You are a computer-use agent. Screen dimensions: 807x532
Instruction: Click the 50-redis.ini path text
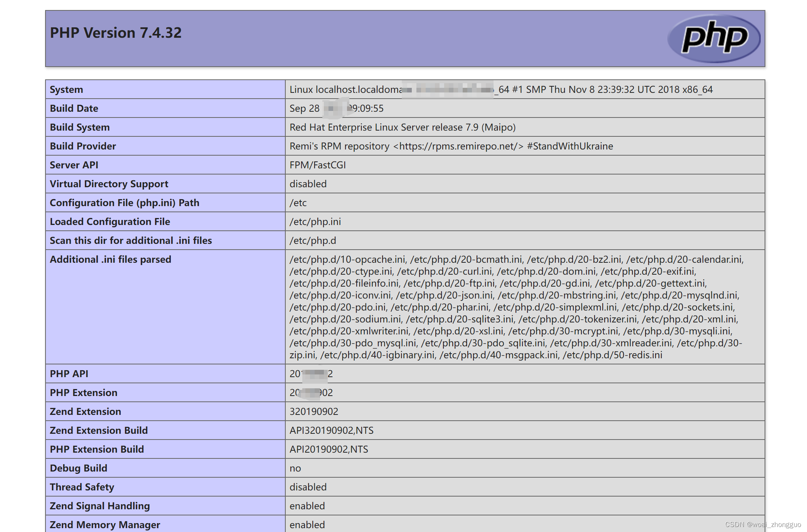[x=612, y=355]
